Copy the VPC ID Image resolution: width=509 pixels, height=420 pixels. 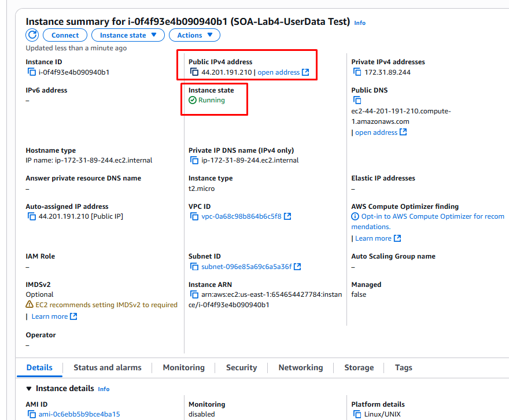point(194,216)
